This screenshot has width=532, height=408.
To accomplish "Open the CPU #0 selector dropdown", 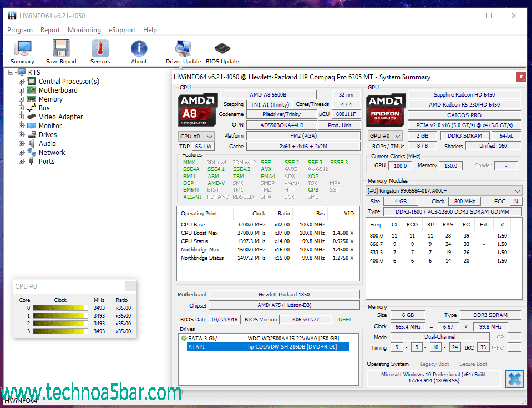I will (196, 136).
